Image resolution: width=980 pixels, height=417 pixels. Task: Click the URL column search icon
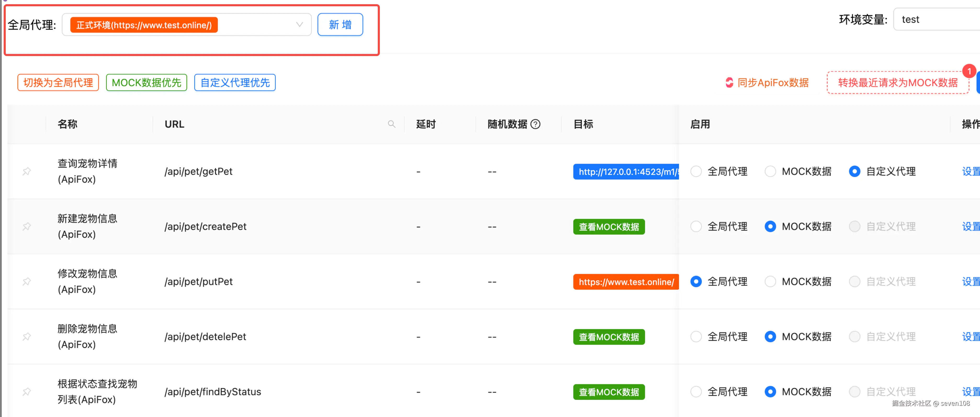click(x=391, y=124)
